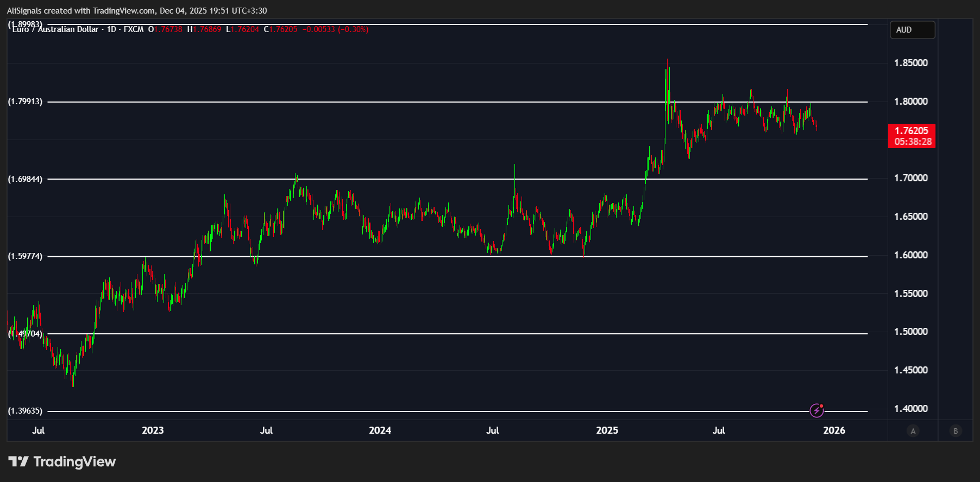Click the 2025 label on time axis

[607, 430]
